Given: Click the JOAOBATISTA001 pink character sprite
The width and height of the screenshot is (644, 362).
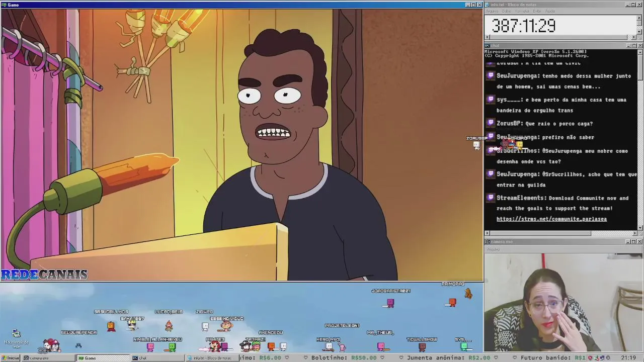Looking at the screenshot, I should click(390, 303).
